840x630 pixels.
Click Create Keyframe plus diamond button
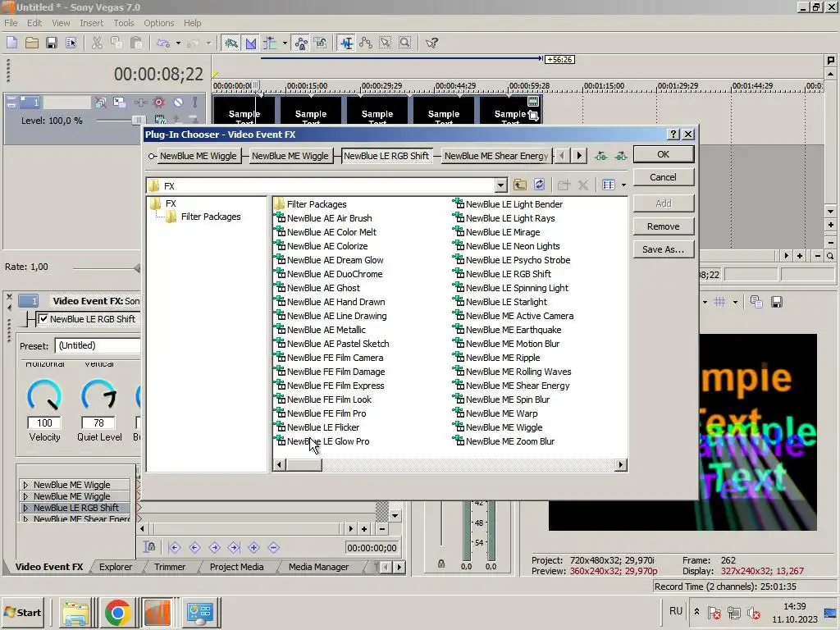coord(253,547)
